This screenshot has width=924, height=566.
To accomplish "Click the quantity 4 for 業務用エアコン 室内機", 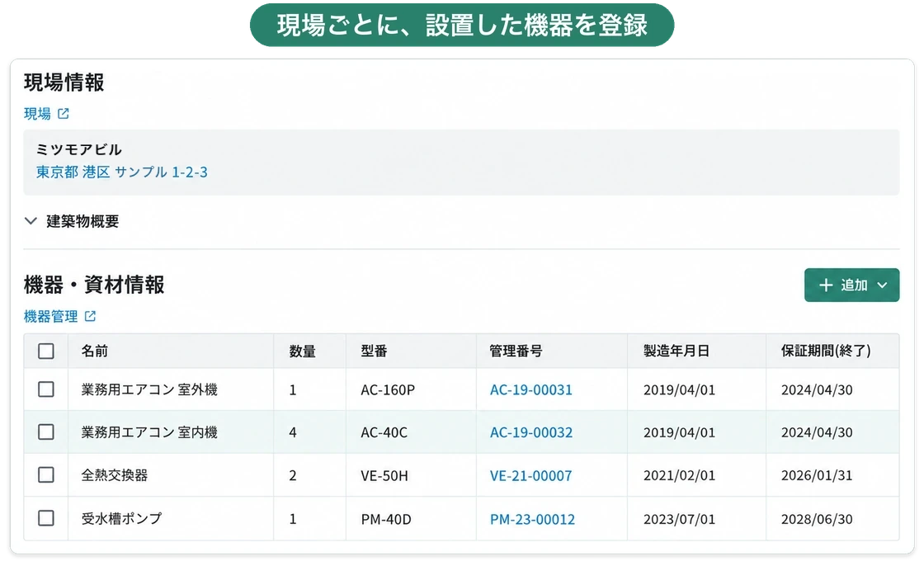I will pyautogui.click(x=293, y=433).
